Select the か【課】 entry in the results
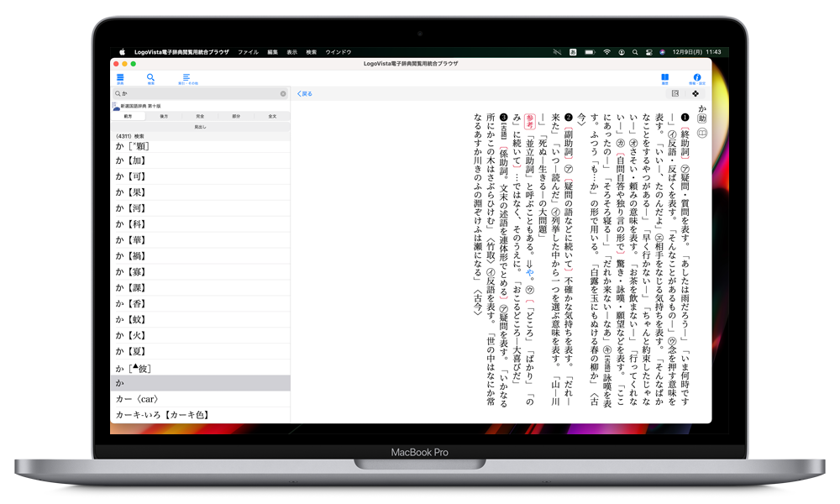The width and height of the screenshot is (840, 504). click(201, 287)
